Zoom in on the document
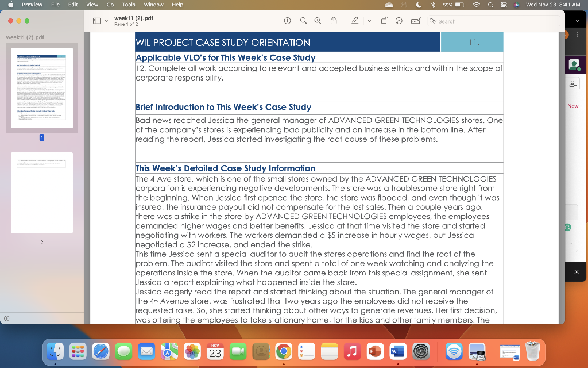Viewport: 588px width, 368px height. pyautogui.click(x=318, y=21)
